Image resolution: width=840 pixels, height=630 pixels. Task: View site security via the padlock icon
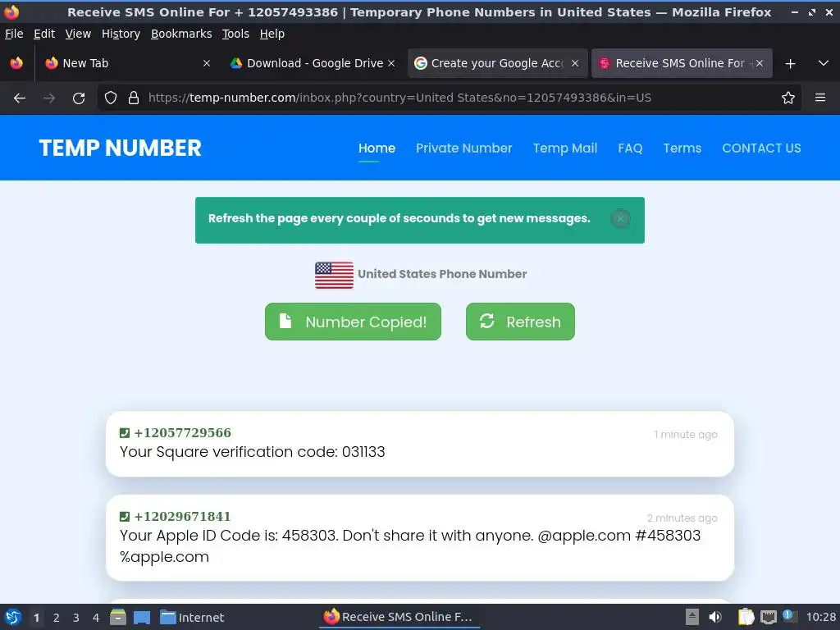pos(134,98)
